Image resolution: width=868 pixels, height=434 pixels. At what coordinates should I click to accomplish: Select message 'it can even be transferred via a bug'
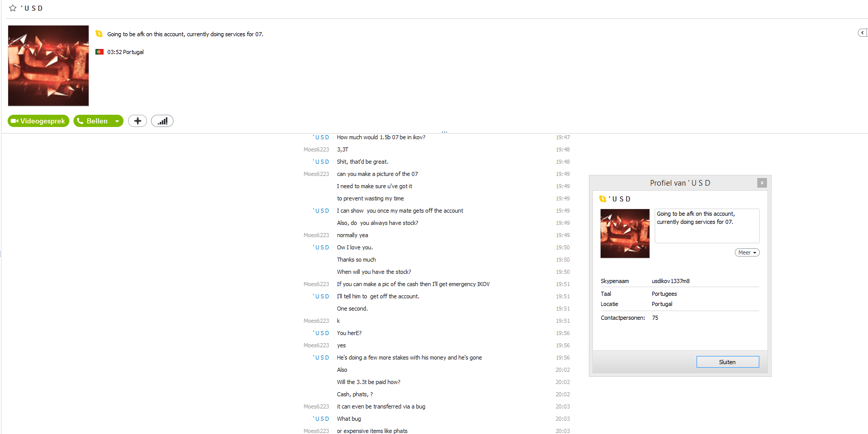click(x=381, y=406)
